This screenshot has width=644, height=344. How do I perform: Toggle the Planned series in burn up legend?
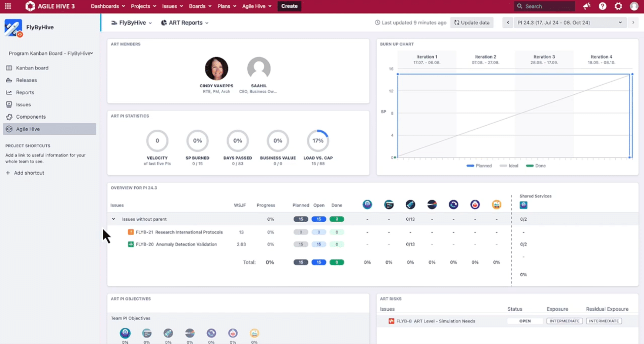[x=479, y=166]
